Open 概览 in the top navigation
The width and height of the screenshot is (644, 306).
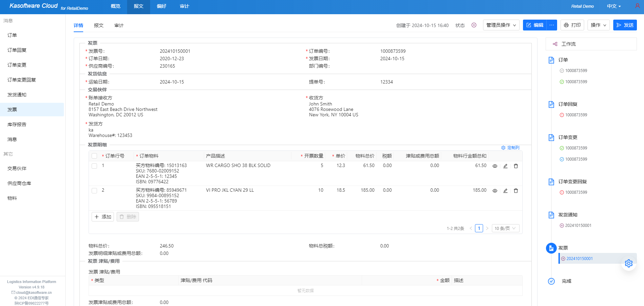[x=115, y=6]
